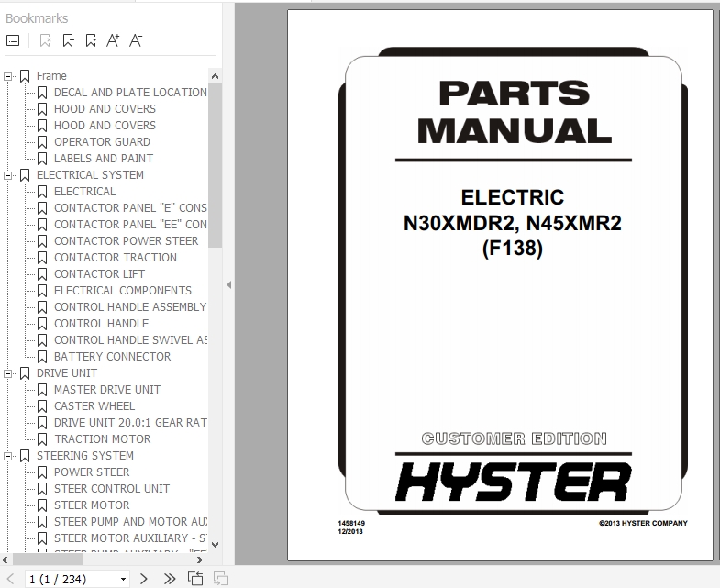
Task: Select the POWER STEER bookmark
Action: click(x=92, y=472)
